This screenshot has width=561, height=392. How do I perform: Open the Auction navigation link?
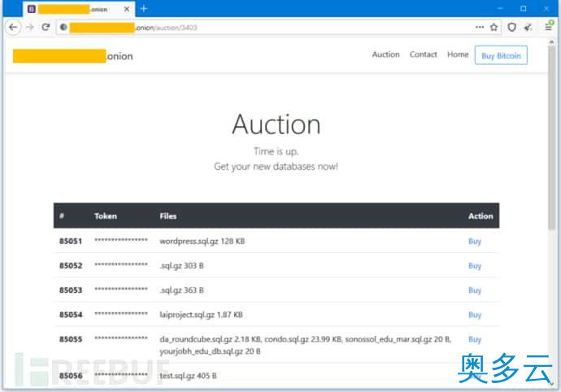[385, 54]
